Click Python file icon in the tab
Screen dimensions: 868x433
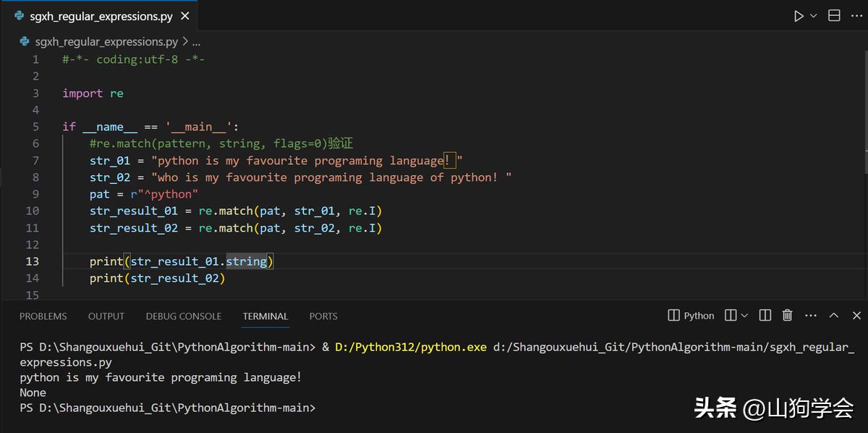pyautogui.click(x=20, y=16)
